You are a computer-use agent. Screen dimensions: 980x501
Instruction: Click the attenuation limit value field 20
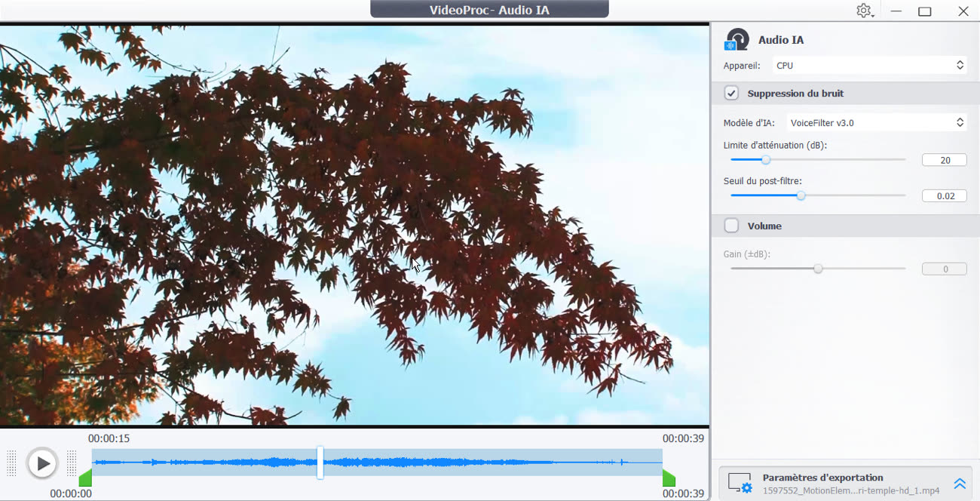coord(944,160)
